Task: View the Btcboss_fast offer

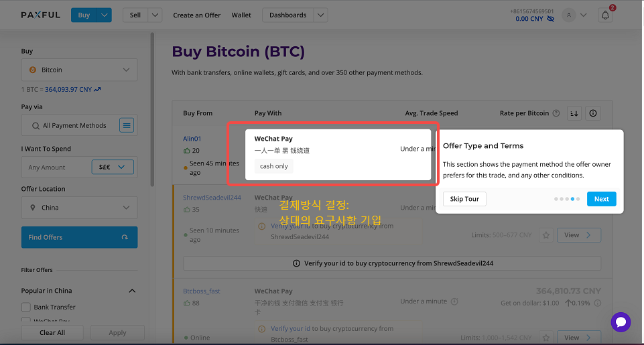Action: pyautogui.click(x=579, y=338)
